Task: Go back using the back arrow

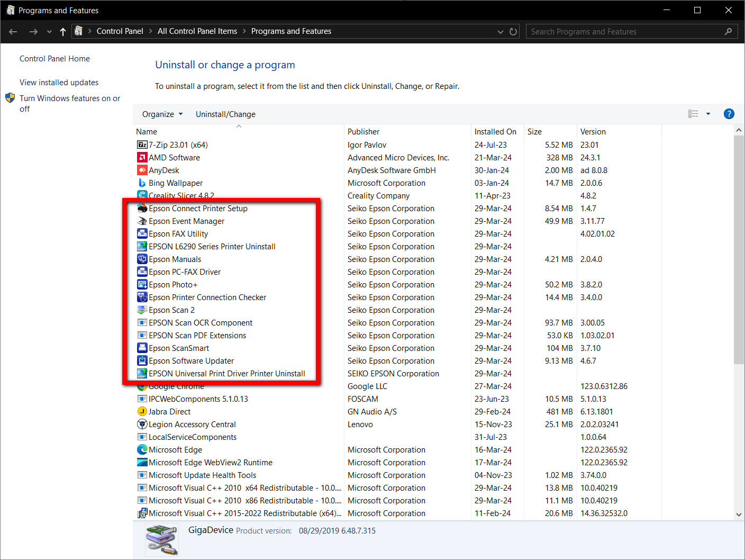Action: [13, 32]
